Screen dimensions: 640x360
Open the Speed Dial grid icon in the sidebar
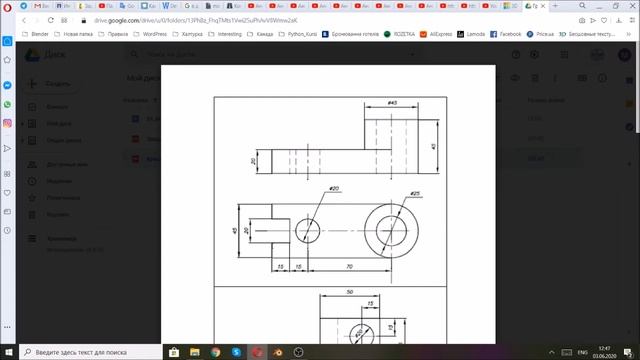7,174
